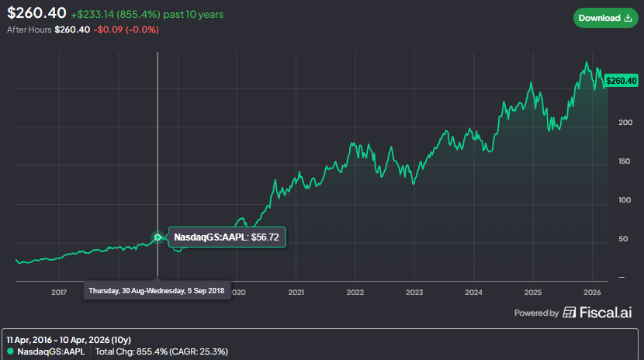Click the 2025 x-axis label

click(x=533, y=292)
